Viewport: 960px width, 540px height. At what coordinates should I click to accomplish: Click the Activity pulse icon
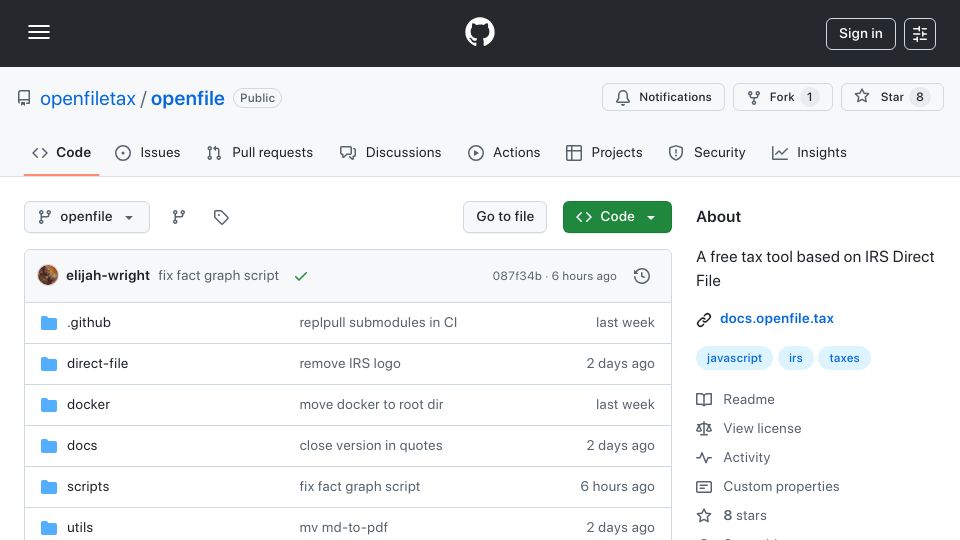[703, 457]
